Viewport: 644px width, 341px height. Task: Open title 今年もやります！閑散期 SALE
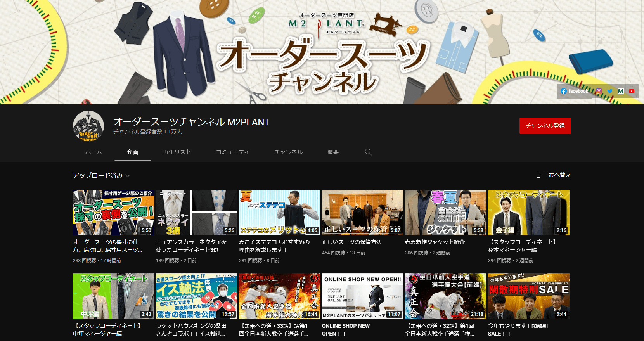(x=518, y=330)
